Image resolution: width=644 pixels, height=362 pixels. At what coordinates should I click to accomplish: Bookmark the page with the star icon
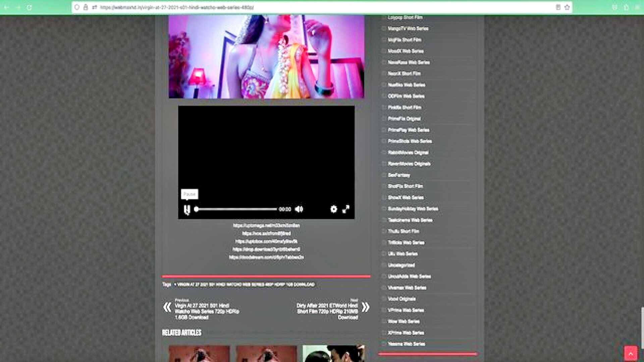click(567, 7)
